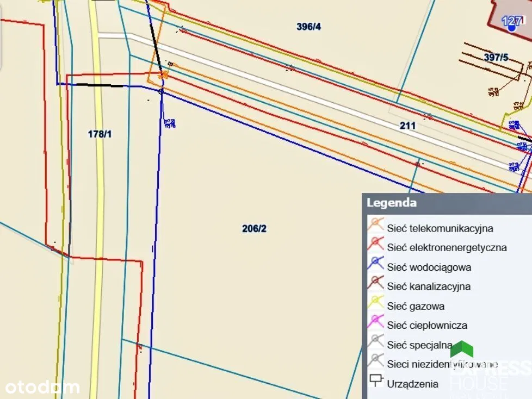This screenshot has width=532, height=399.
Task: Click parcel number 396/4
Action: [x=308, y=27]
